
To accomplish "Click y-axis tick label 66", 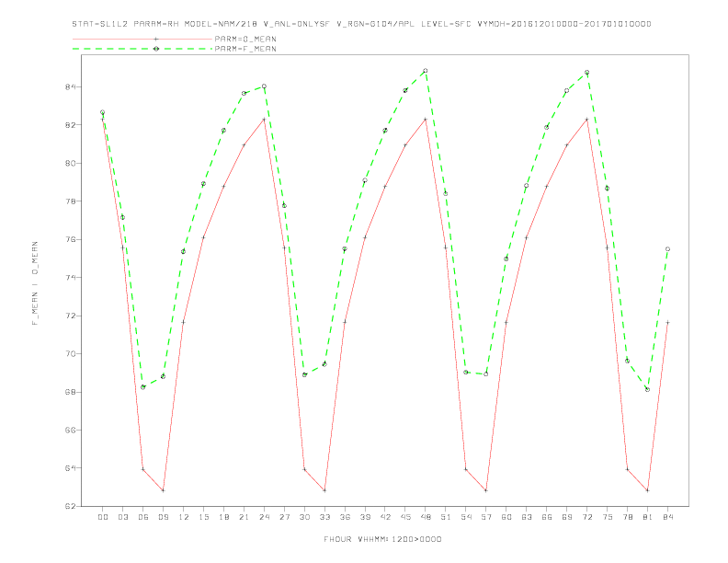I will point(70,431).
